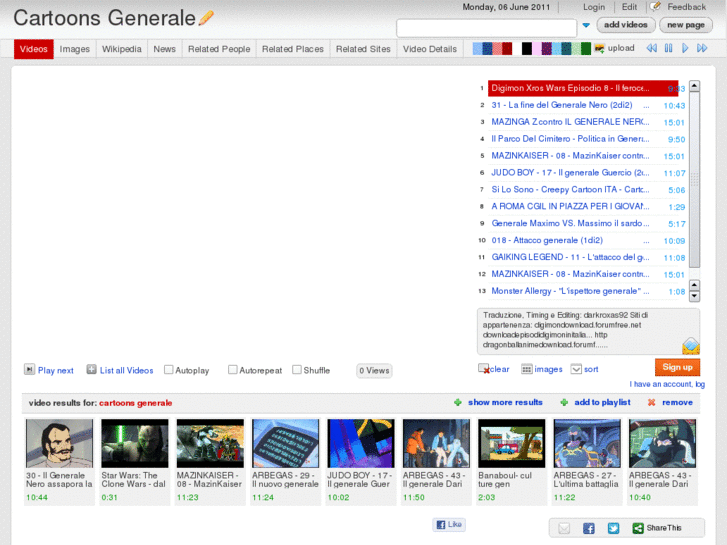
Task: Share on Facebook icon
Action: pos(589,528)
